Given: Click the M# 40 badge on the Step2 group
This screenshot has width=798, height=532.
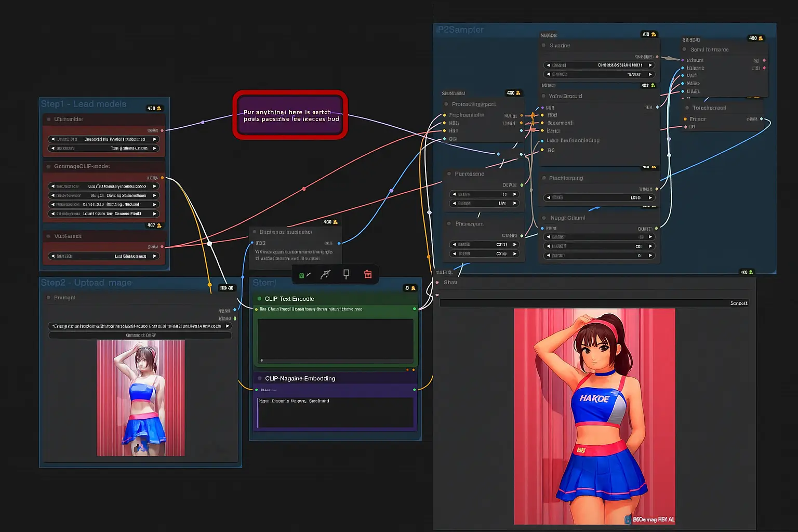Looking at the screenshot, I should 227,288.
